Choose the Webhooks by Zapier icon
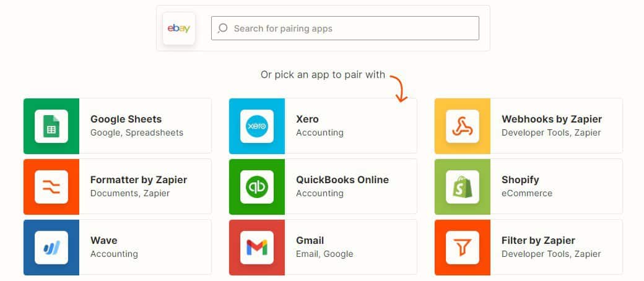This screenshot has width=644, height=281. click(x=463, y=126)
